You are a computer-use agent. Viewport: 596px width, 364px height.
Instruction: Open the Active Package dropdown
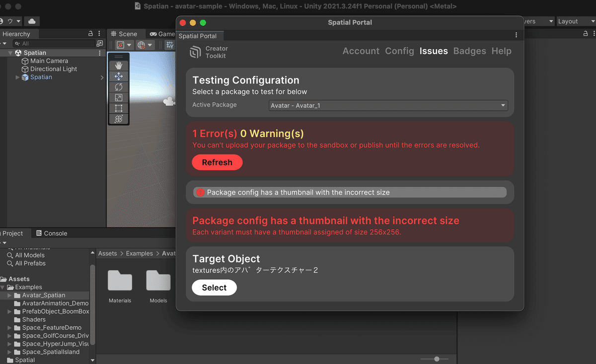tap(388, 105)
